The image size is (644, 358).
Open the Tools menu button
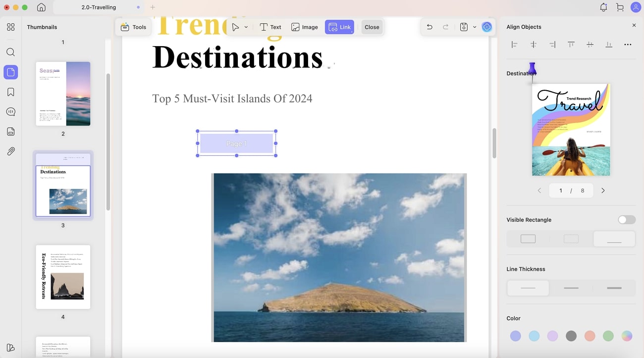134,27
